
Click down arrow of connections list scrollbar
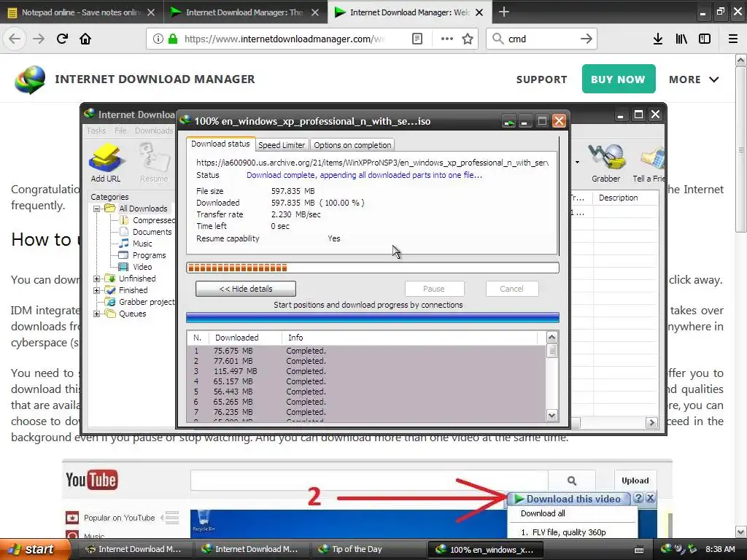551,415
